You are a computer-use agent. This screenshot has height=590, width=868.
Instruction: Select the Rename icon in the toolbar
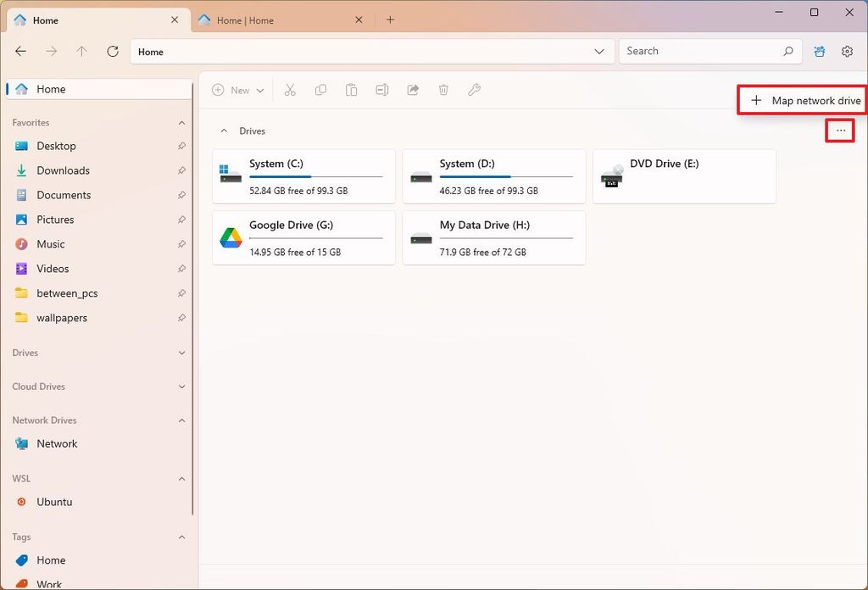381,90
